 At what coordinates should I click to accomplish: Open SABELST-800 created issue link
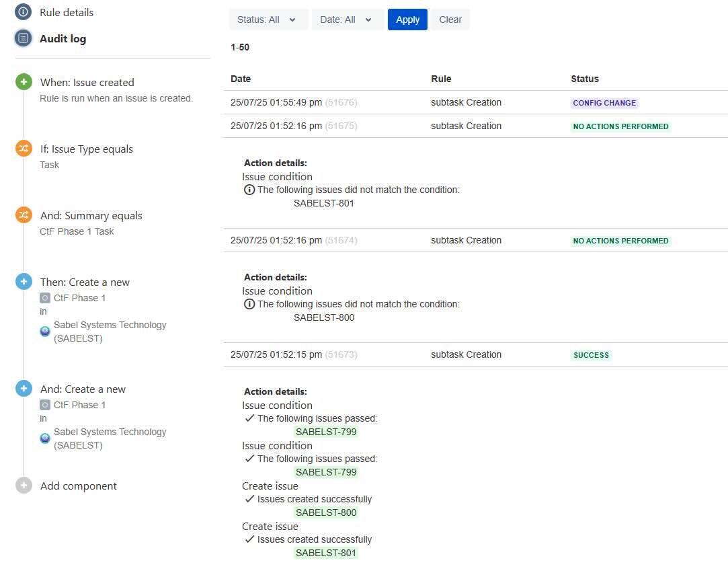click(326, 512)
